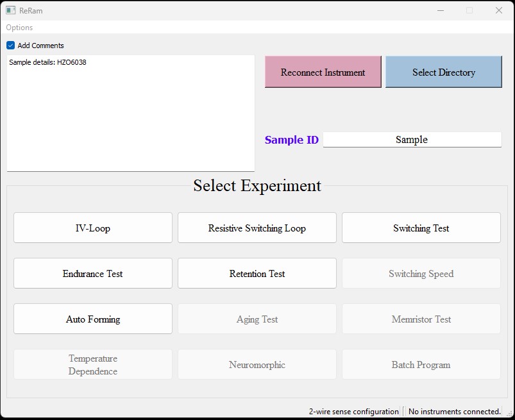Image resolution: width=515 pixels, height=420 pixels.
Task: Open the Auto Forming experiment
Action: [x=93, y=319]
